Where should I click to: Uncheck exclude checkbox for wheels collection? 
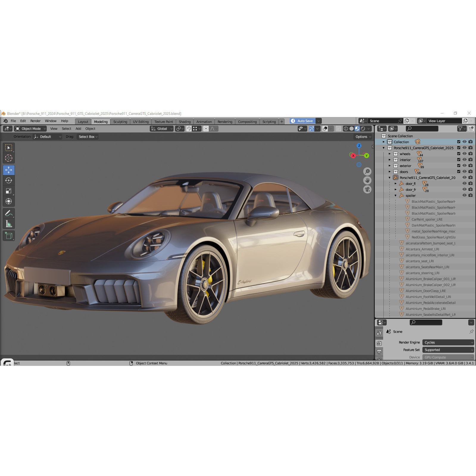[x=458, y=154]
